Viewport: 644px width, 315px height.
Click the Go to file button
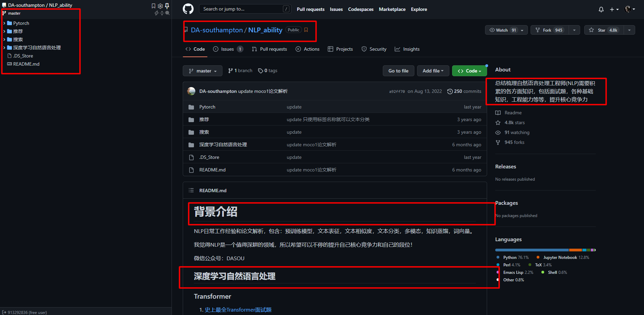tap(398, 71)
